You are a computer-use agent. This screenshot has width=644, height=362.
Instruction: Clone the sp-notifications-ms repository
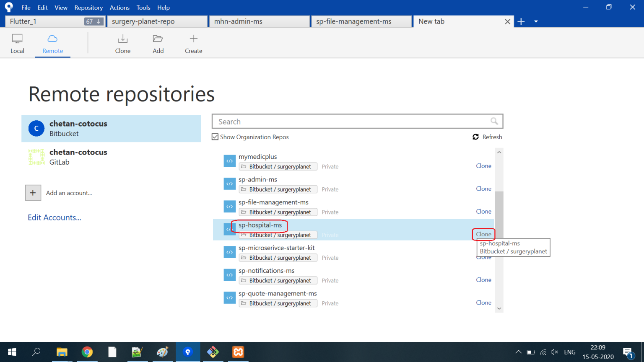click(483, 280)
